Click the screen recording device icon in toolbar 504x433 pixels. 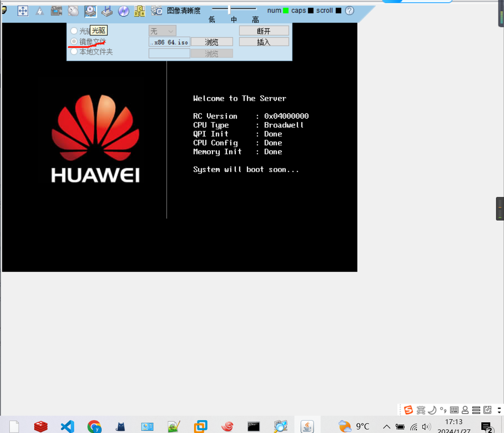[x=56, y=11]
